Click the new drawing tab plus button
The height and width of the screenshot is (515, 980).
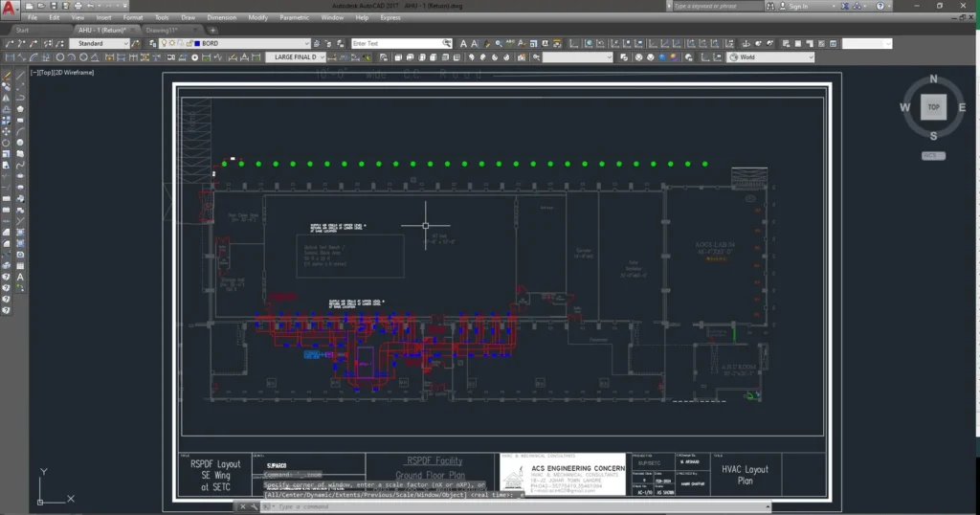(212, 30)
